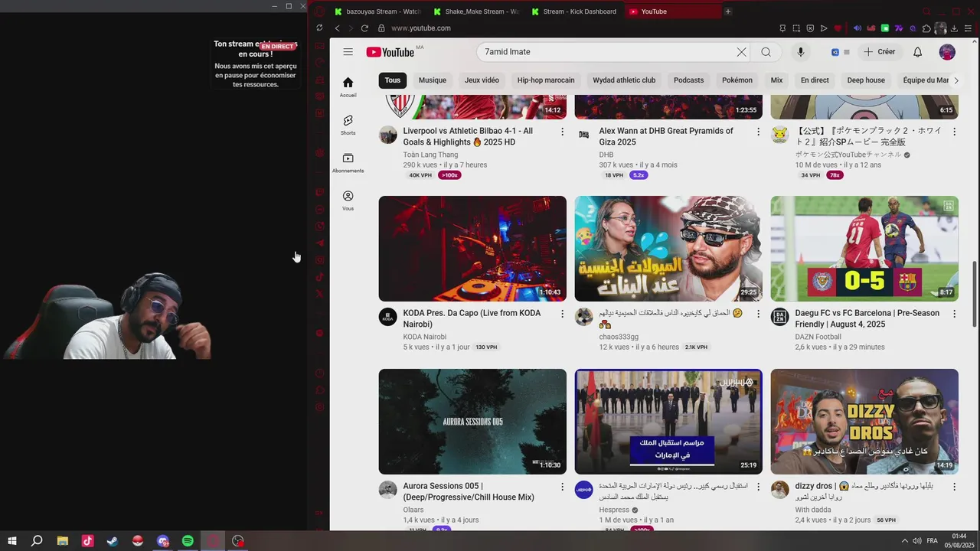Open Telegram in the Opera sidebar
Viewport: 980px width, 551px height.
click(319, 243)
